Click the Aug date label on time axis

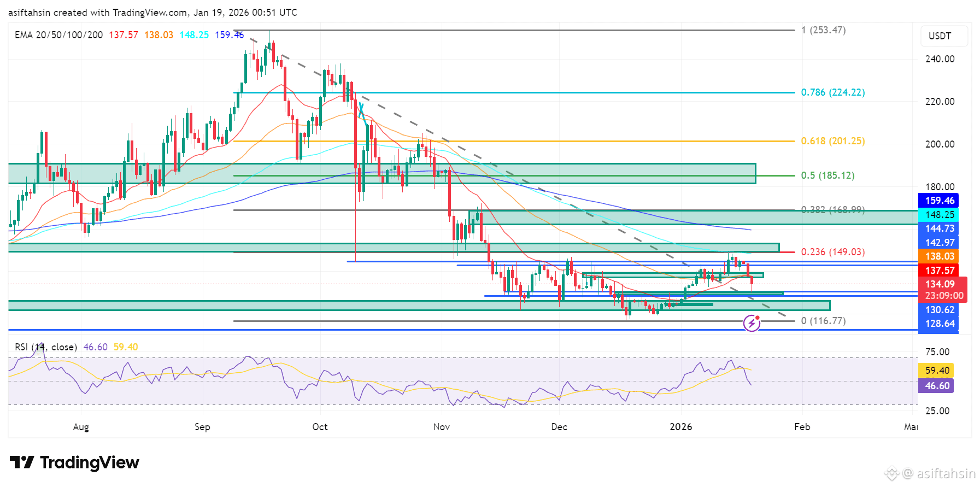coord(81,427)
